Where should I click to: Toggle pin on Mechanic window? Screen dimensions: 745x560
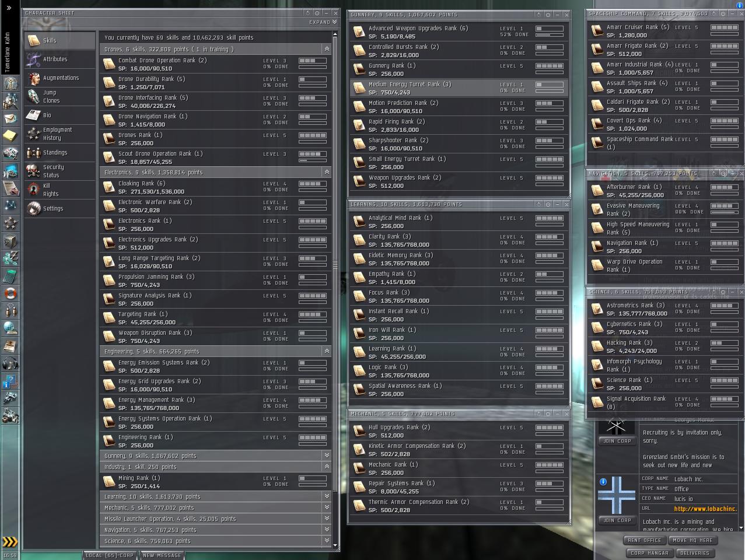(x=538, y=414)
